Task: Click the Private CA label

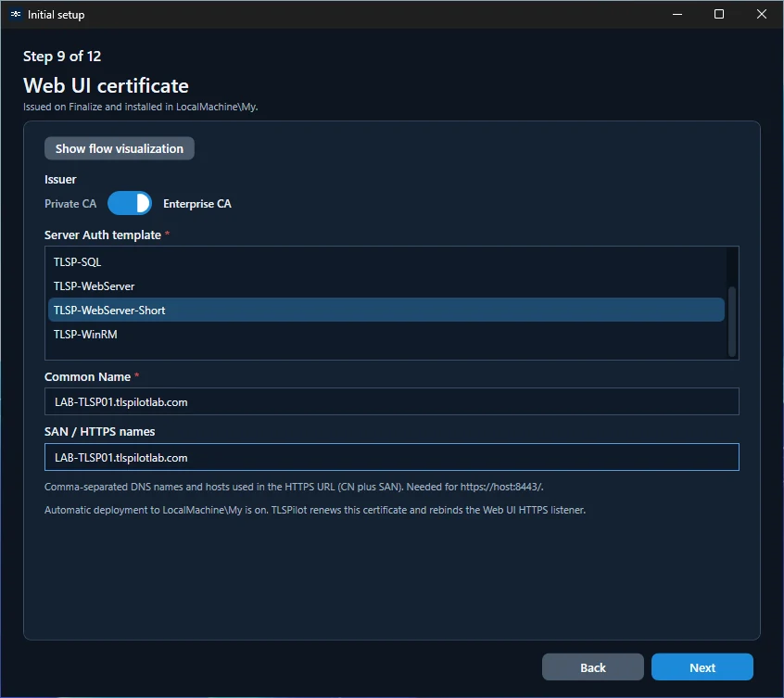Action: [x=70, y=204]
